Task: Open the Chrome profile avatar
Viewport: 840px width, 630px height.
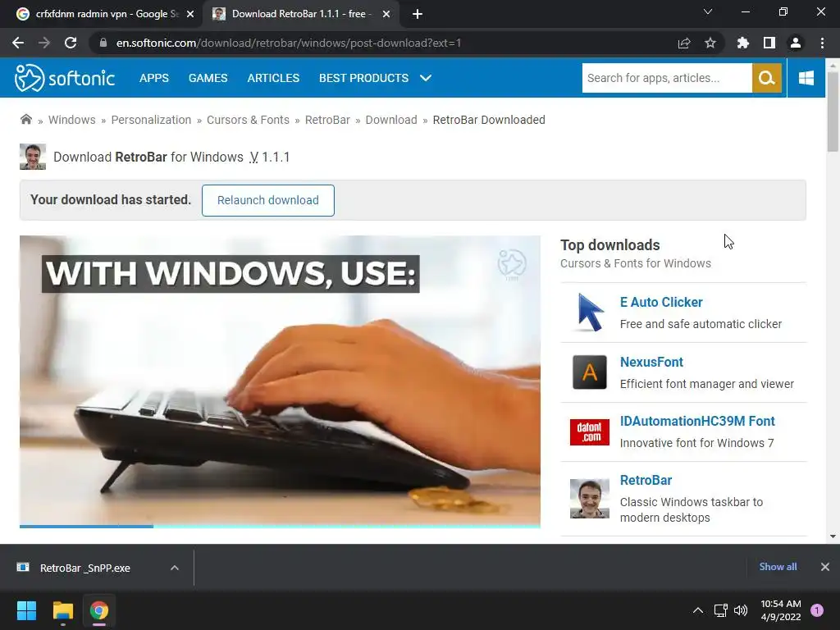Action: [796, 43]
